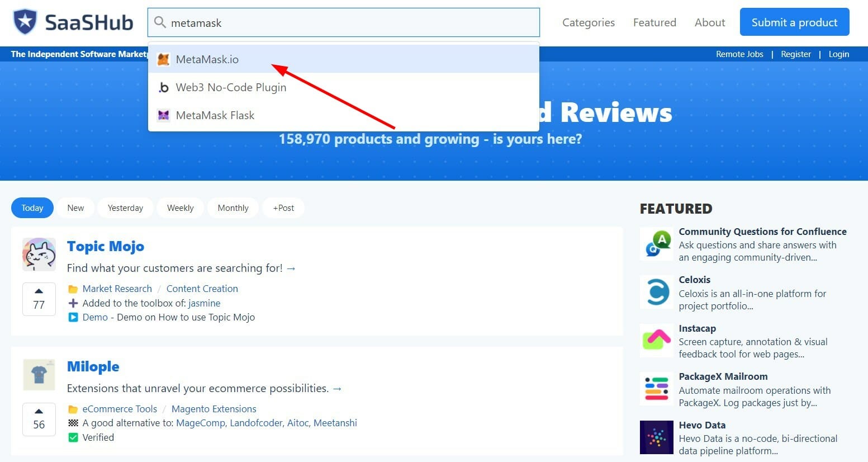Screen dimensions: 868x462
Task: Click the plus icon beside Added to the toolbox
Action: point(73,303)
